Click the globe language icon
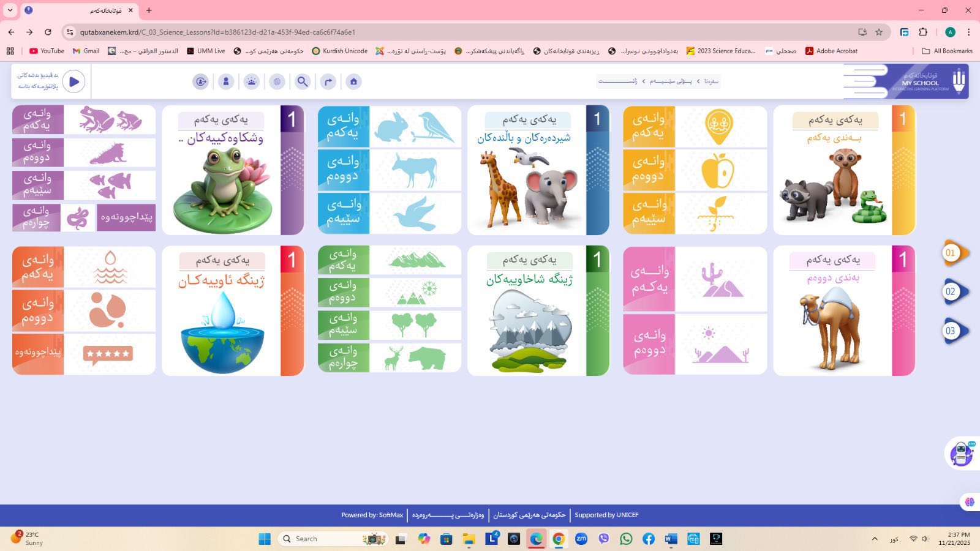980x551 pixels. (277, 81)
